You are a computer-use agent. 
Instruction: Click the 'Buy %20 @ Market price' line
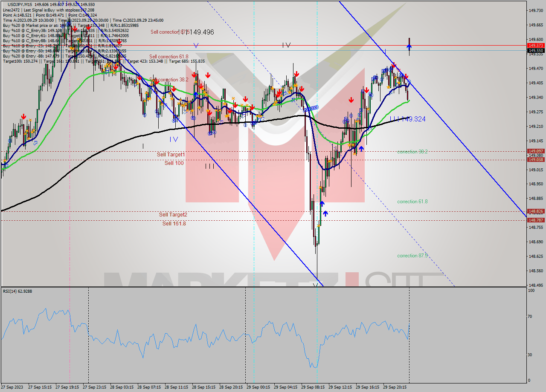tap(70, 25)
